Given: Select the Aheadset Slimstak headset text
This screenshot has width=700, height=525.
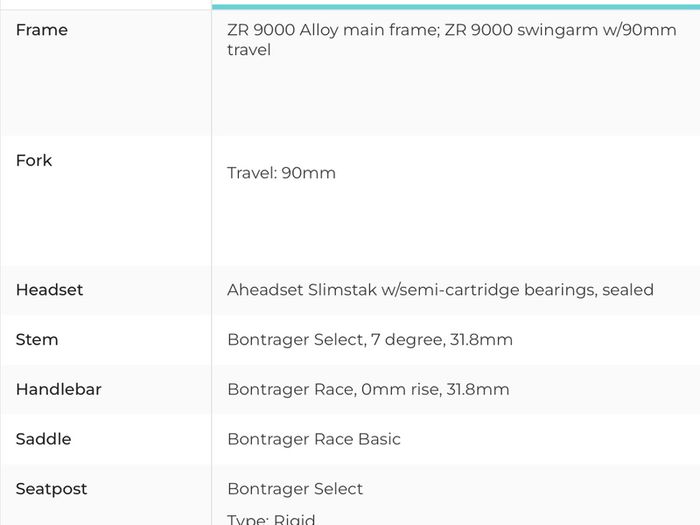Looking at the screenshot, I should [440, 290].
